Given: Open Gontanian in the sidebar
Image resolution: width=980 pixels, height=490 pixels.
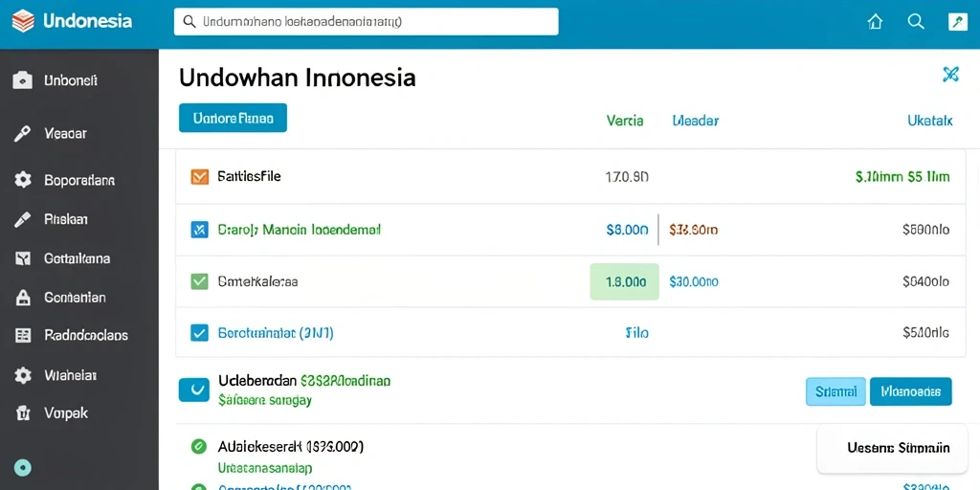Looking at the screenshot, I should [75, 297].
